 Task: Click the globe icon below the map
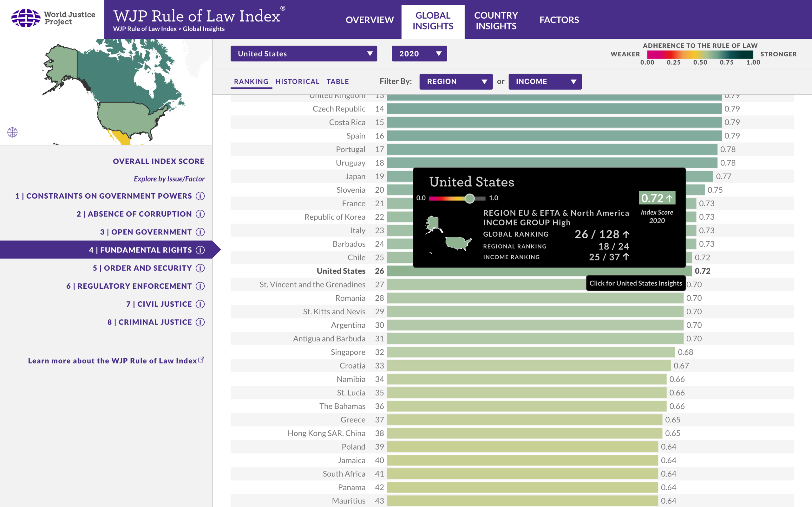(x=12, y=132)
